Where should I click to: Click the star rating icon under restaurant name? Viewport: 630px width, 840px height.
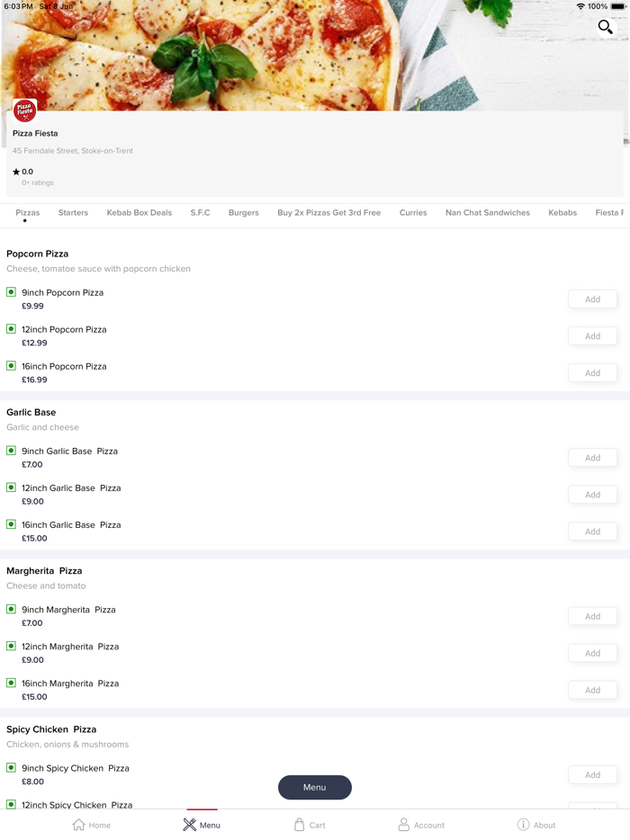click(17, 171)
